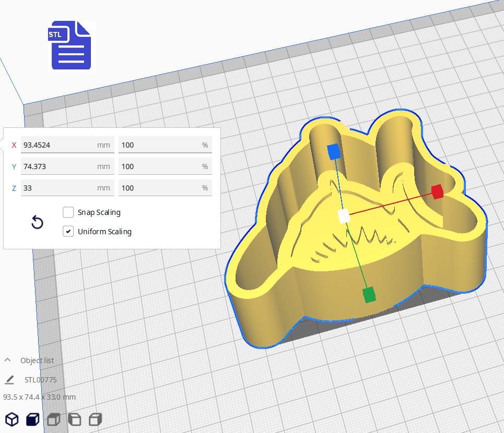The image size is (504, 433).
Task: Click the 93.5 x 74.4 x 33.0 mm dimensions text
Action: (x=40, y=397)
